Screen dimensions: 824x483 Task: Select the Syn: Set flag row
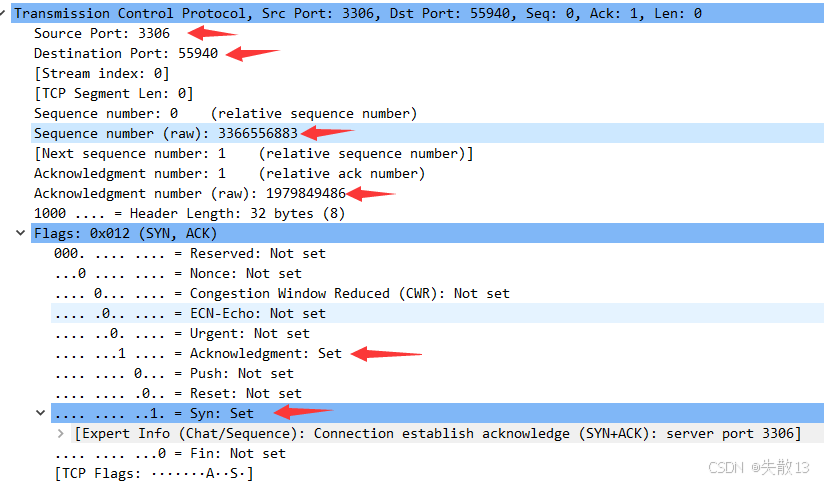[437, 413]
